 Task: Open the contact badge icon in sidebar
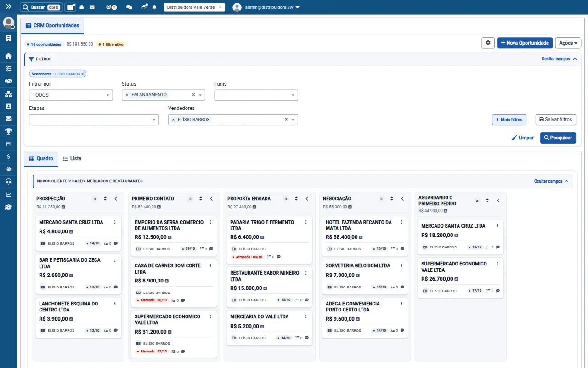[x=8, y=106]
